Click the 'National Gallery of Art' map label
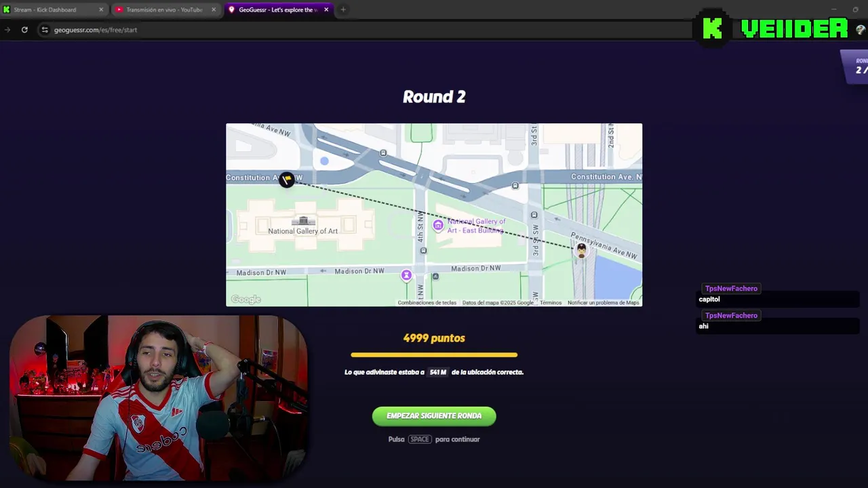868x488 pixels. (x=302, y=231)
